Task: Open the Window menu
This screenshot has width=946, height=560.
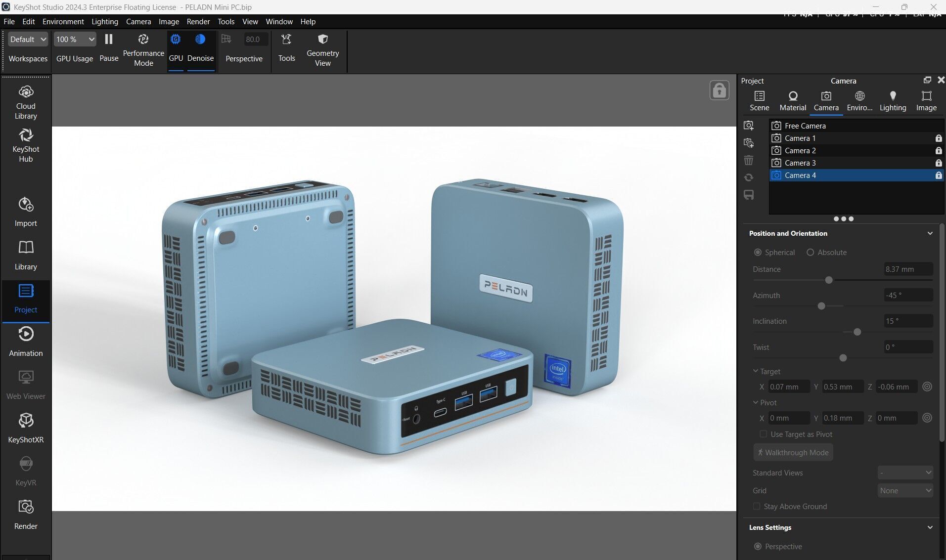Action: (279, 21)
